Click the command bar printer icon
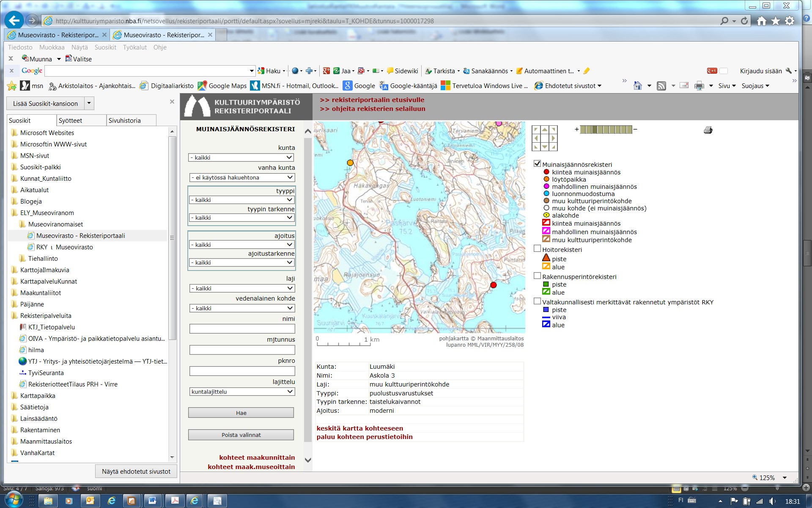 pos(699,86)
